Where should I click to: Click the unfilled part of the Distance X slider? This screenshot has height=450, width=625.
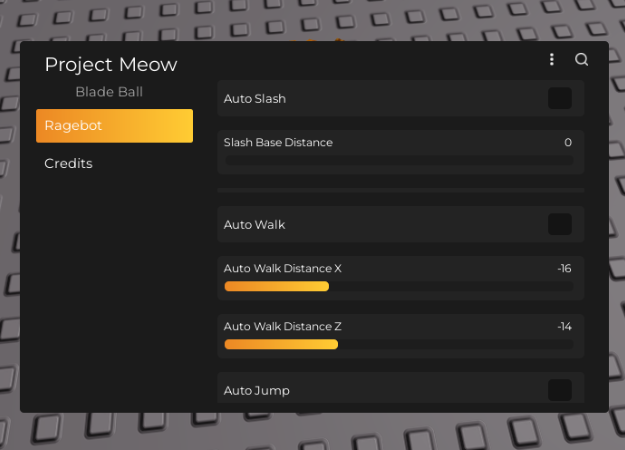(x=450, y=286)
